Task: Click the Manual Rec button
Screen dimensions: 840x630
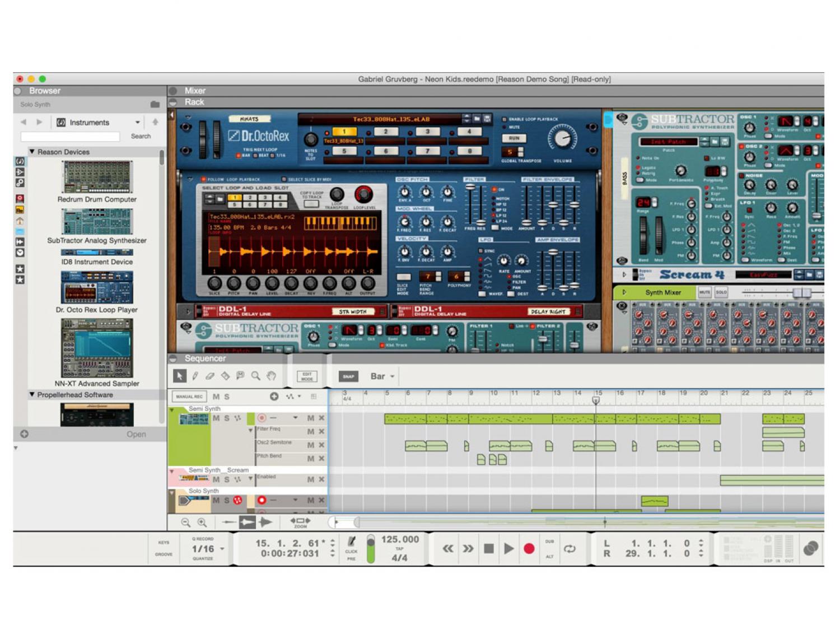Action: coord(189,396)
